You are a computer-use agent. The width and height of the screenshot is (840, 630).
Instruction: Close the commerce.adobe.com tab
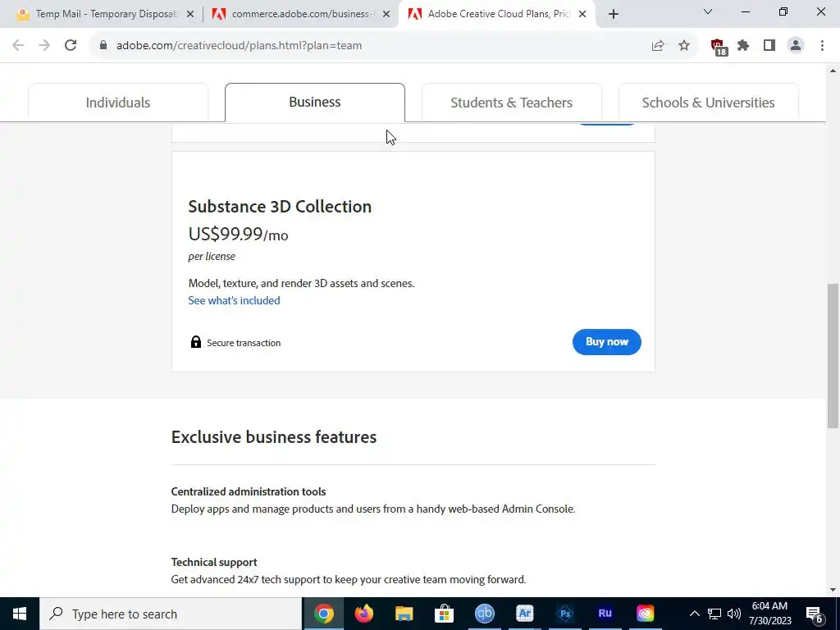[x=386, y=15]
